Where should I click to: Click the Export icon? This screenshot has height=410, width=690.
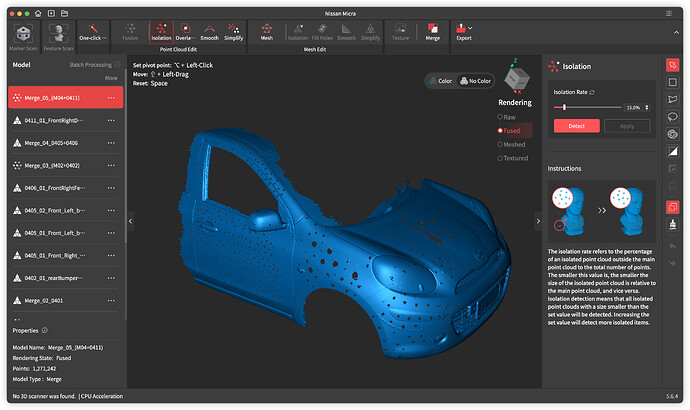point(461,29)
